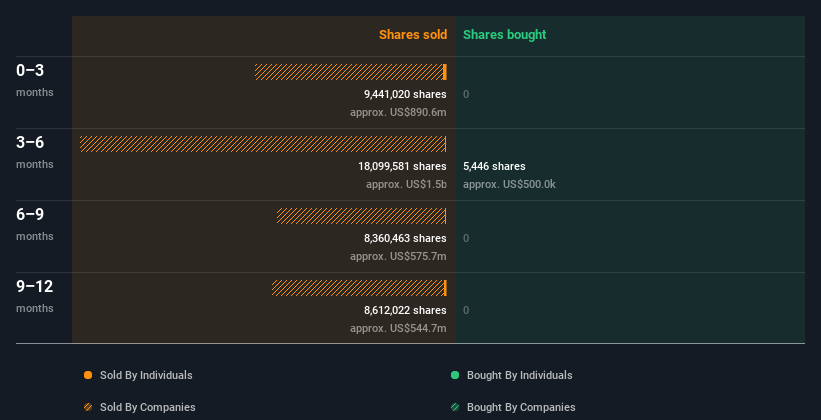
Task: Click the 9–12 months hatched sold bar
Action: click(358, 288)
